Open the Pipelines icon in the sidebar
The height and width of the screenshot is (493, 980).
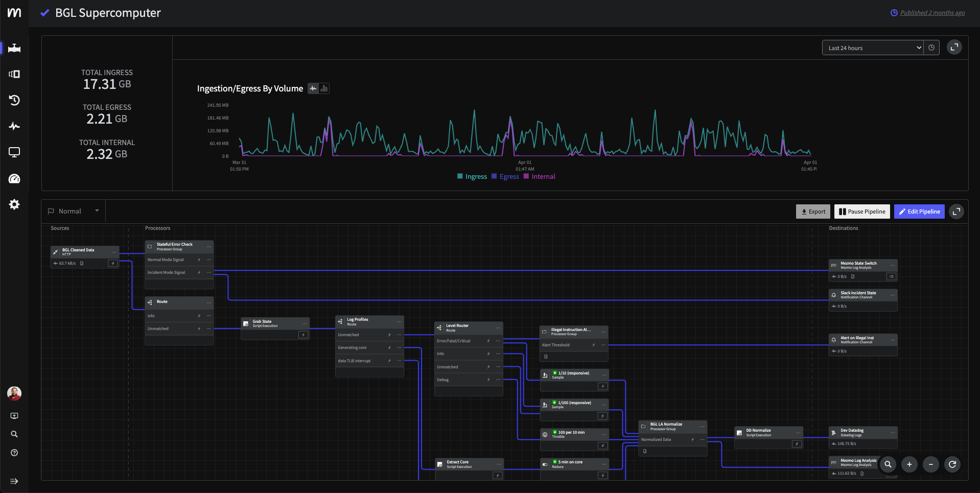pyautogui.click(x=14, y=48)
